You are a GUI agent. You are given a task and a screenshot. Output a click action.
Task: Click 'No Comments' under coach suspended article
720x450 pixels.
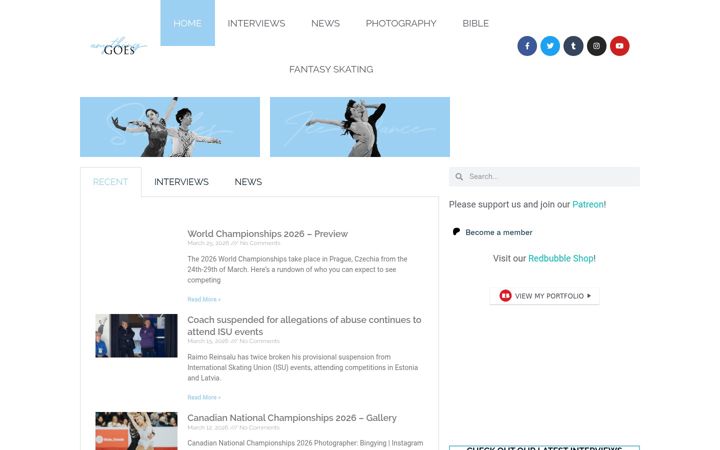click(x=259, y=341)
